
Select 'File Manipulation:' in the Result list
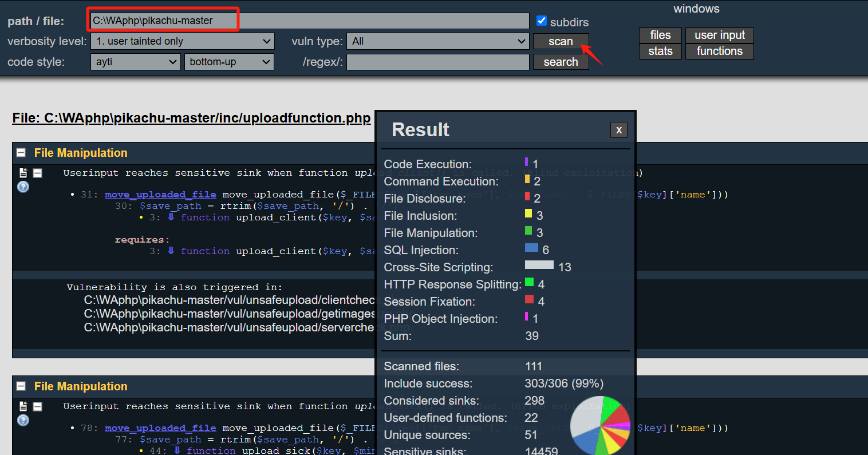[x=431, y=233]
